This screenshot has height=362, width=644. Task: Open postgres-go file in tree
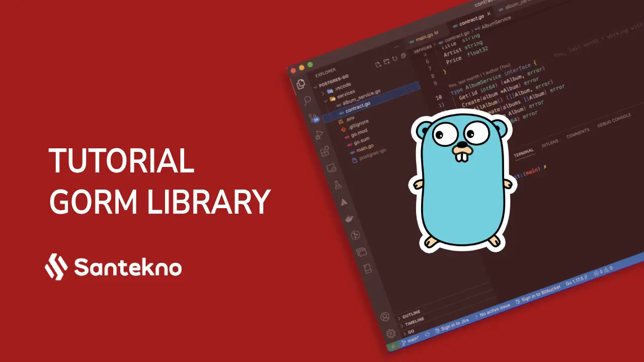[369, 155]
